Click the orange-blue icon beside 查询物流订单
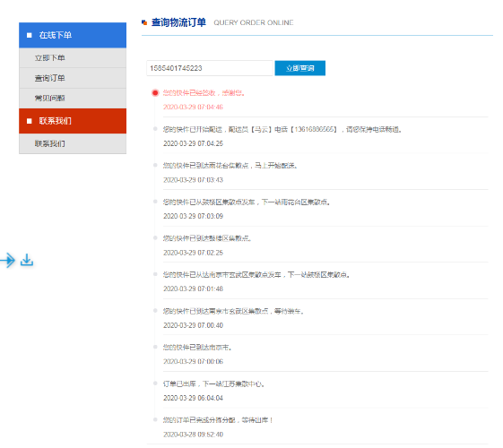Viewport: 503px width, 448px height. pos(144,22)
